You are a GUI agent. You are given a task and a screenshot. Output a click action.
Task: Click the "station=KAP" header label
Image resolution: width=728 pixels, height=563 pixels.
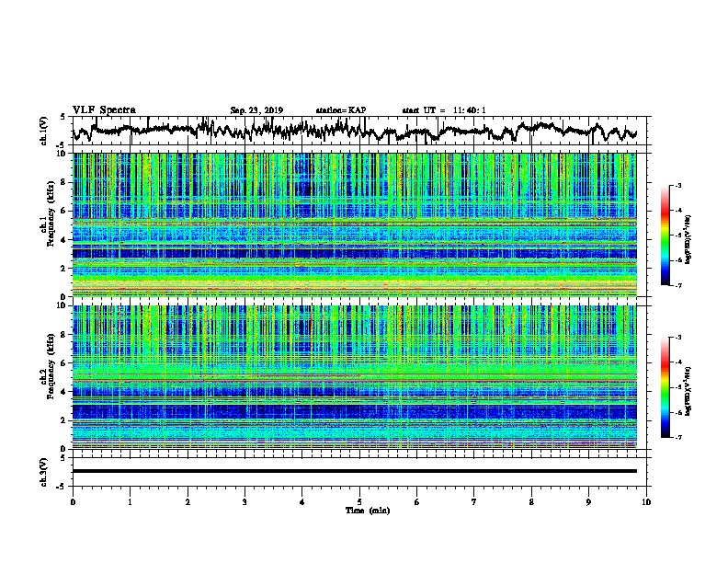point(341,110)
